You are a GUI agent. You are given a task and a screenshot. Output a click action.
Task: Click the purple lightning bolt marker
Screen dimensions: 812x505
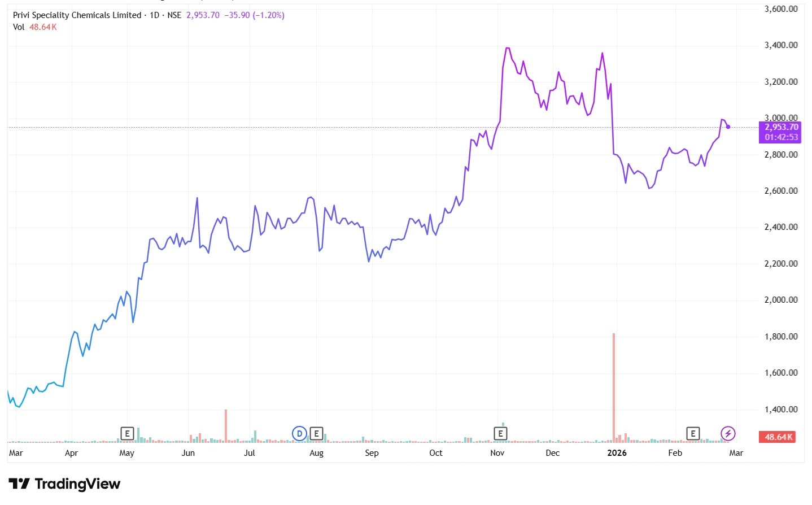point(728,434)
